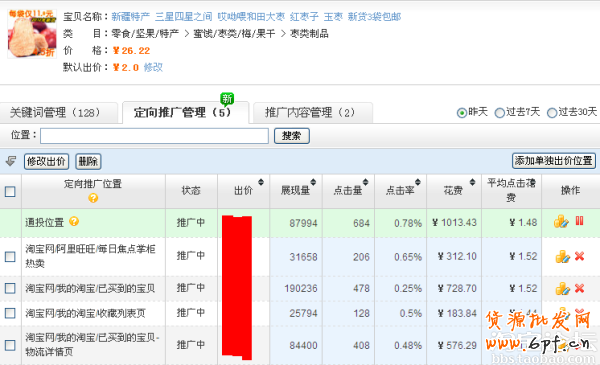
Task: Click the 搜索 button
Action: 292,136
